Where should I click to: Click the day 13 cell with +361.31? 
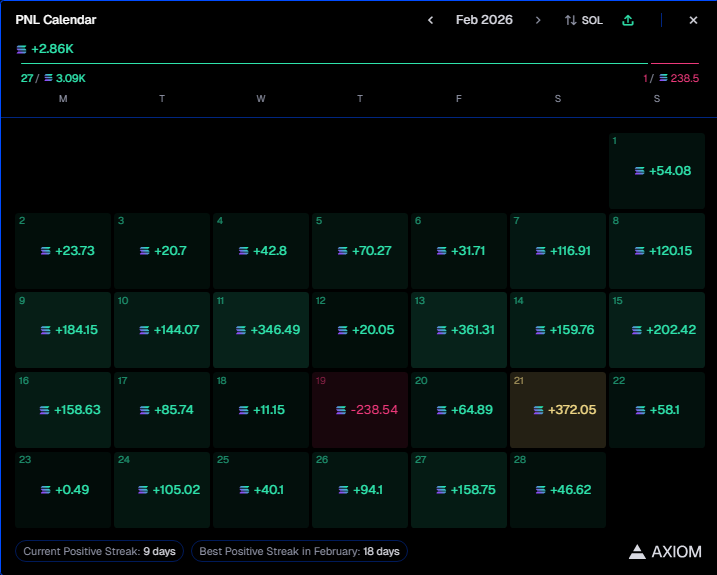click(x=459, y=330)
